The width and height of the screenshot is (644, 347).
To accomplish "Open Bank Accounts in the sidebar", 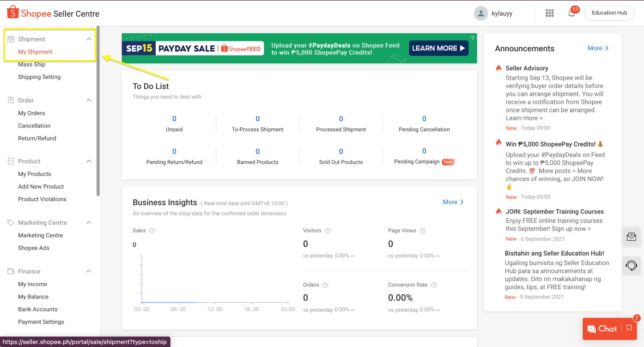I will tap(38, 309).
